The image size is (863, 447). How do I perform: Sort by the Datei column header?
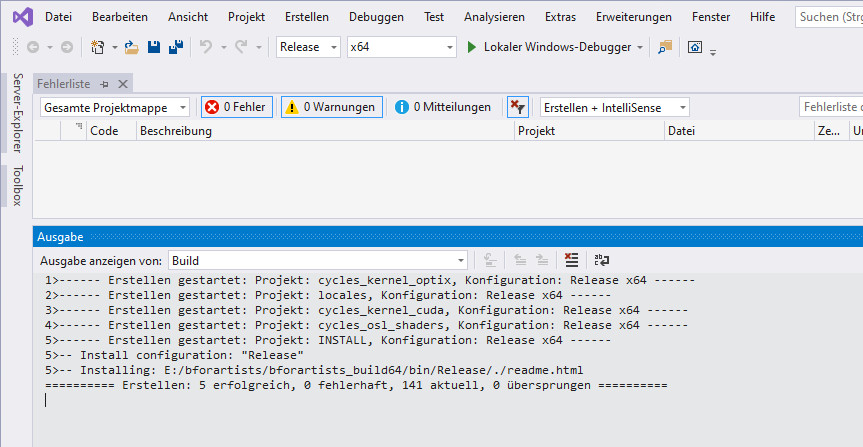(739, 131)
